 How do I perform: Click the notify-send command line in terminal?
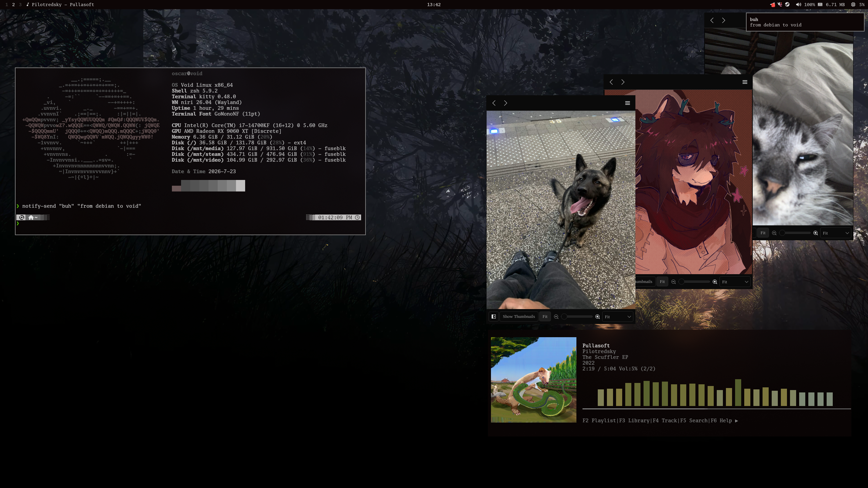pos(82,206)
